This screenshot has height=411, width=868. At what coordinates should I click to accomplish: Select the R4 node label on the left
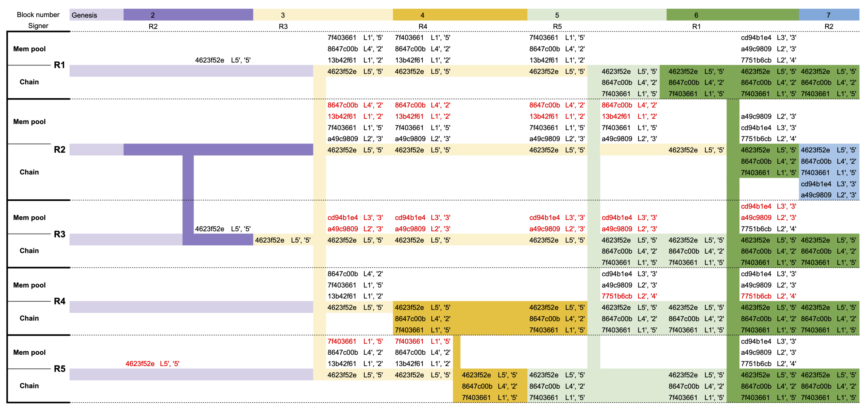pyautogui.click(x=59, y=301)
